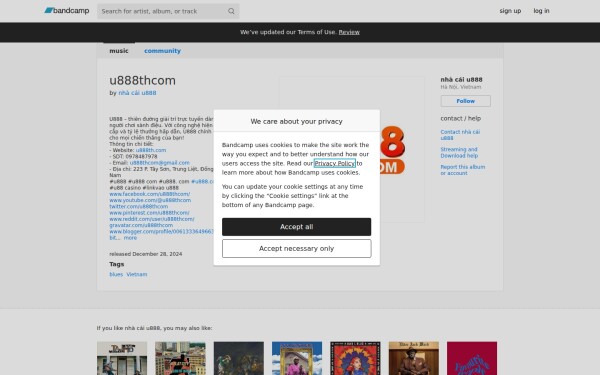Click the released December 28, 2024 text
600x375 pixels.
[x=146, y=254]
